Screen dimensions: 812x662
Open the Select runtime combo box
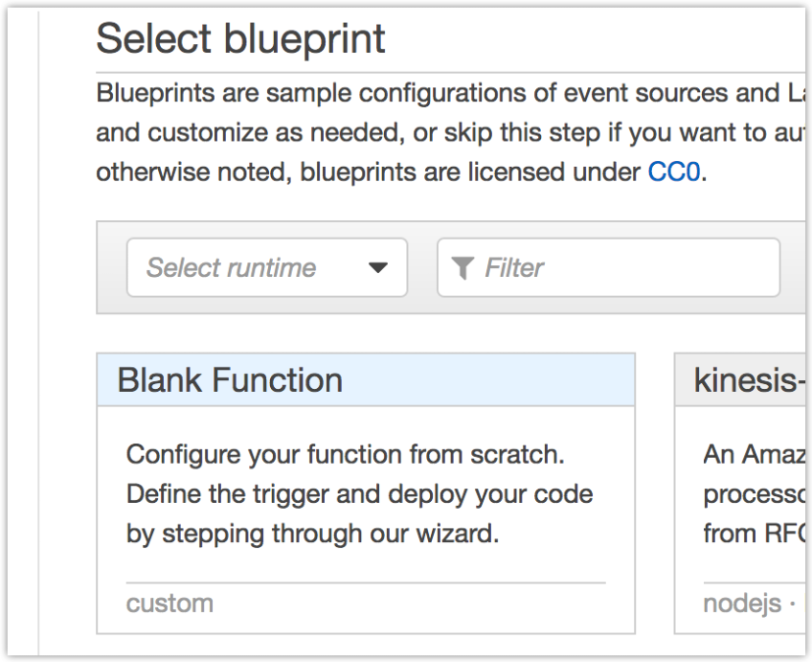coord(266,267)
